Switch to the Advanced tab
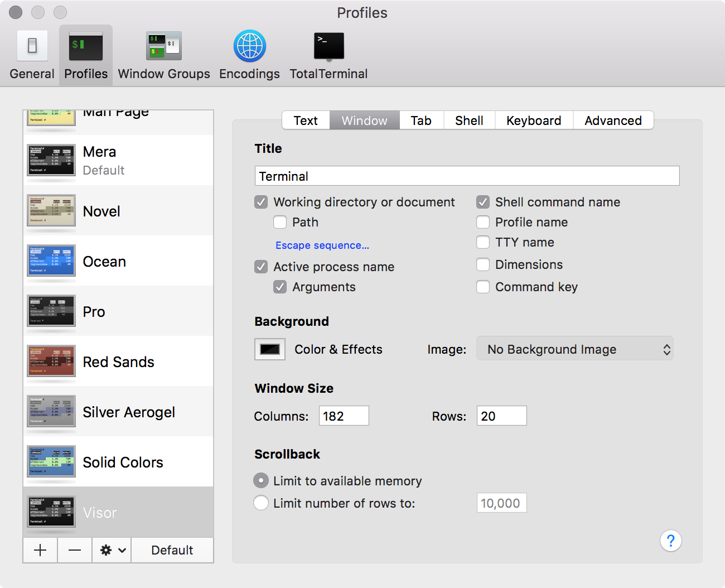 [x=613, y=121]
